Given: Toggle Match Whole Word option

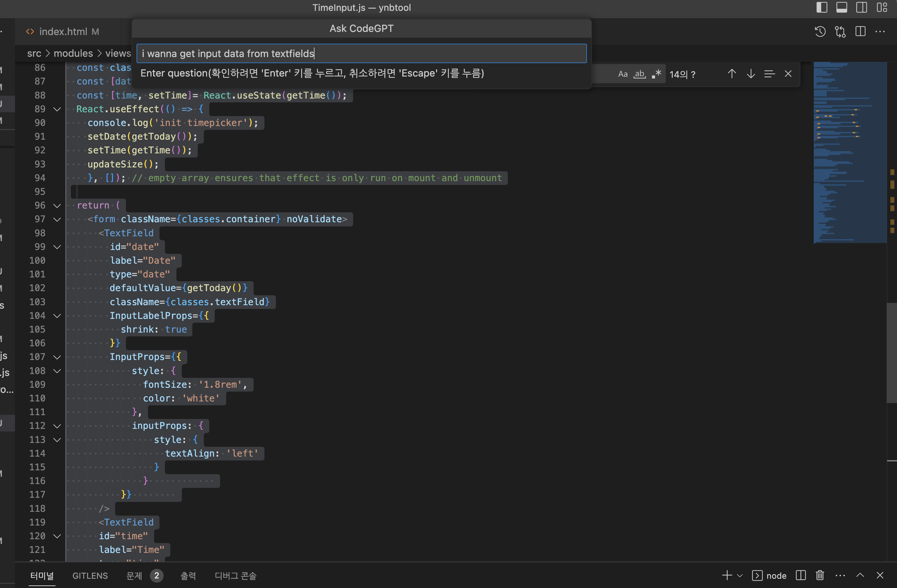Looking at the screenshot, I should pyautogui.click(x=640, y=74).
